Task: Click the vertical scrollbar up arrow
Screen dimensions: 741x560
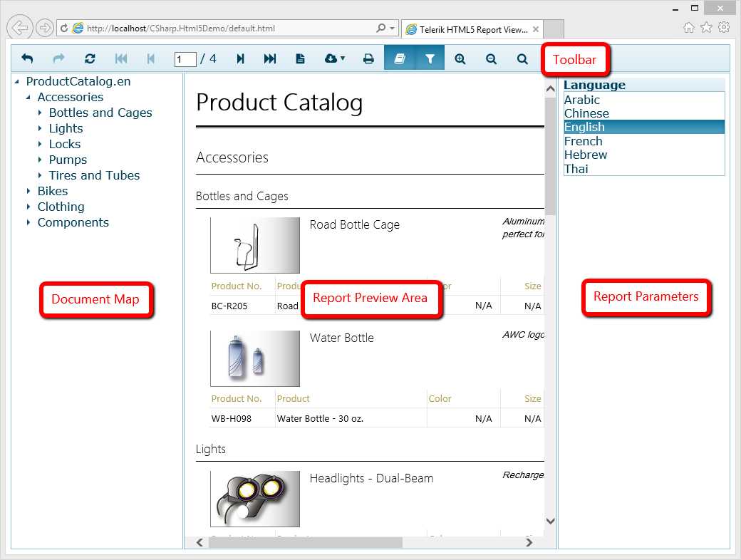Action: pyautogui.click(x=550, y=89)
